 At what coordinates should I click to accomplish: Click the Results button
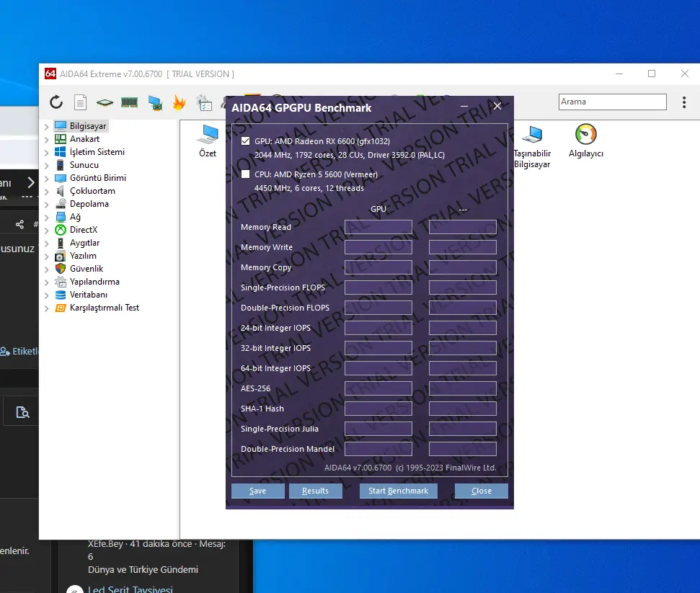click(x=315, y=491)
